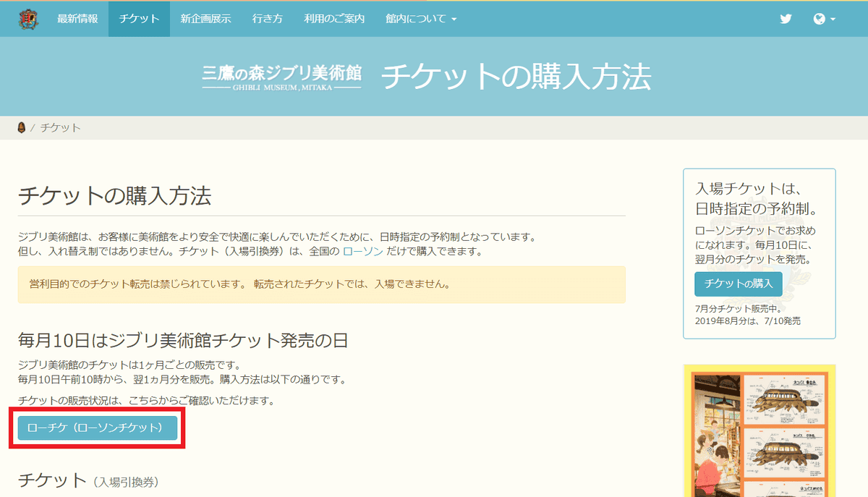Click the 入場チケットは、日時指定の予約制 sidebar heading
The image size is (868, 497).
756,199
